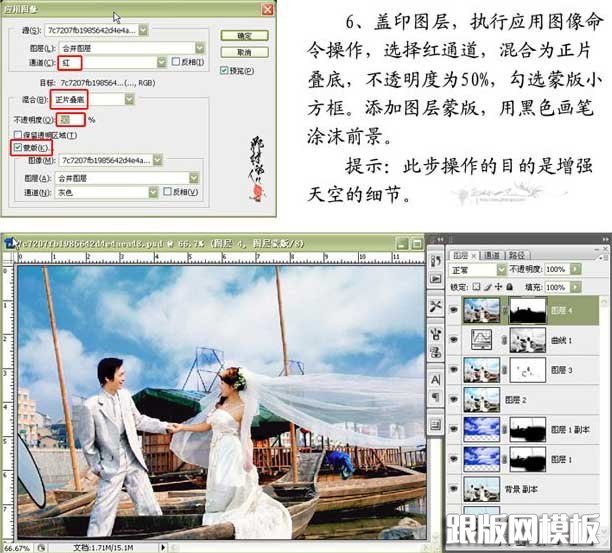The image size is (612, 553).
Task: Untick the 蒙版(K) mask checkbox
Action: (x=18, y=148)
